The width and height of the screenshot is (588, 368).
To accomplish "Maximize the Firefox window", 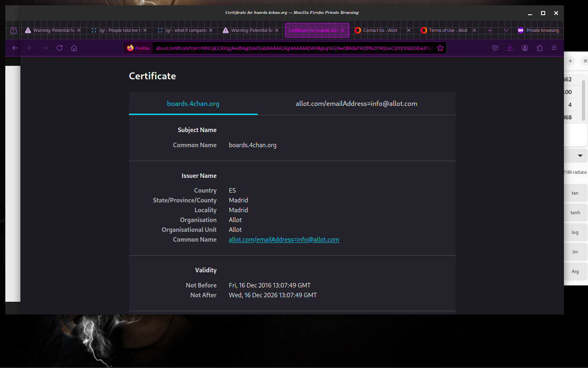I will [543, 13].
